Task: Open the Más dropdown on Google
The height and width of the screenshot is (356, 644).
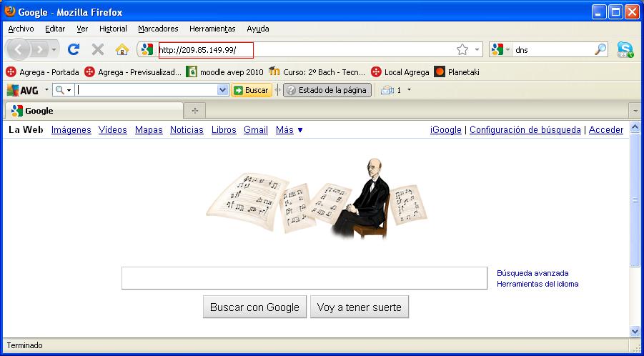Action: pos(289,130)
